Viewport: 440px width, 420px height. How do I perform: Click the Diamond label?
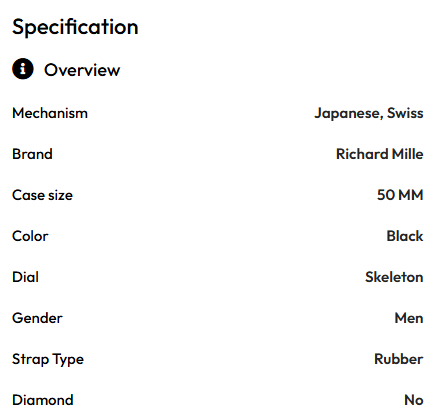(x=43, y=400)
